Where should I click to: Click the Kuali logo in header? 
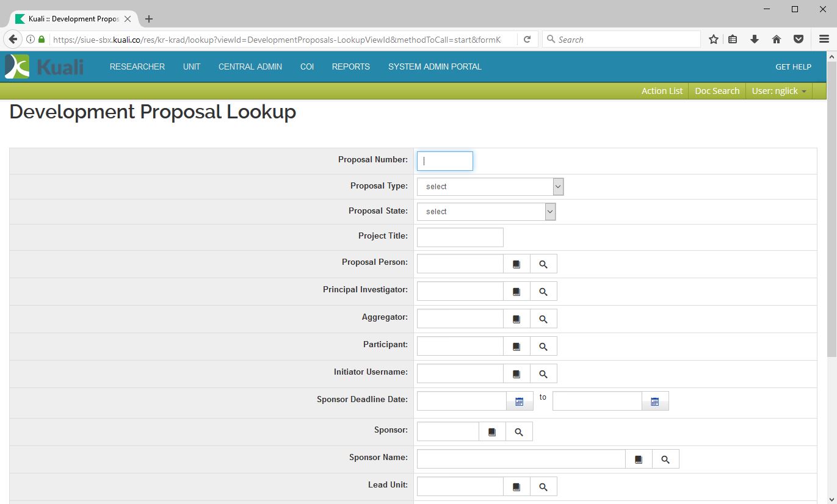tap(45, 67)
